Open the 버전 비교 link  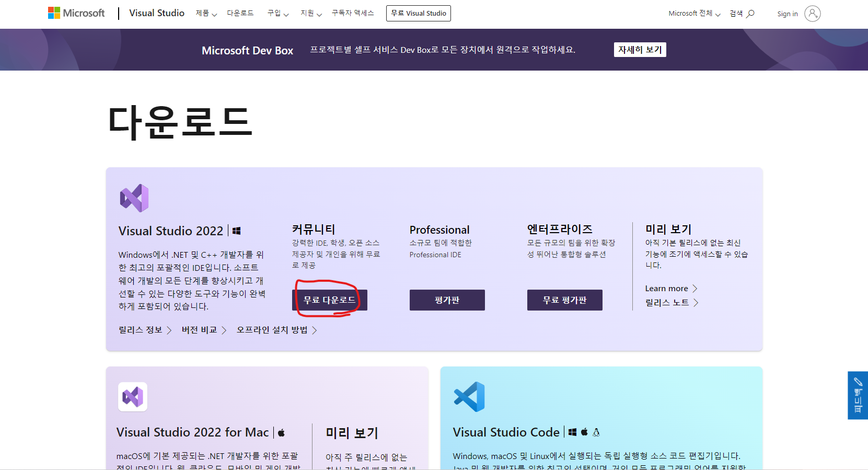[204, 330]
